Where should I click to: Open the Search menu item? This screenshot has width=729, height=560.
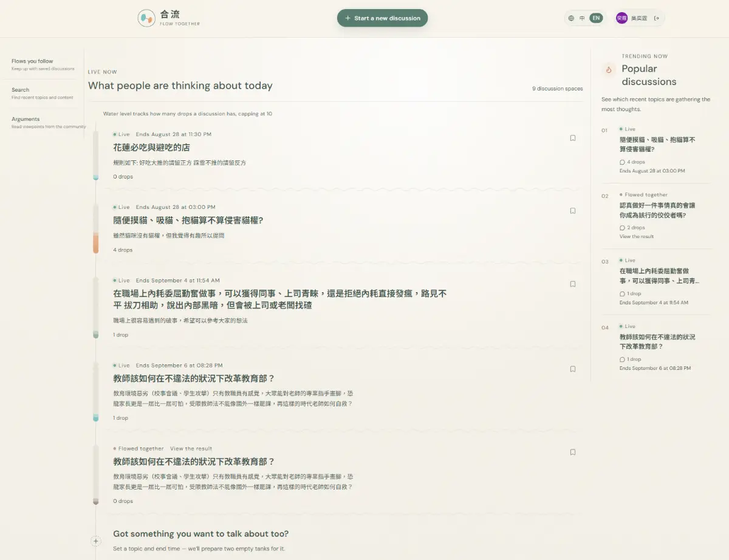coord(43,93)
